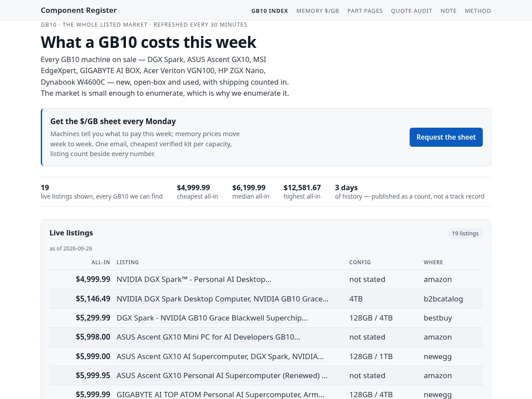Click the Live listings heading

[71, 233]
